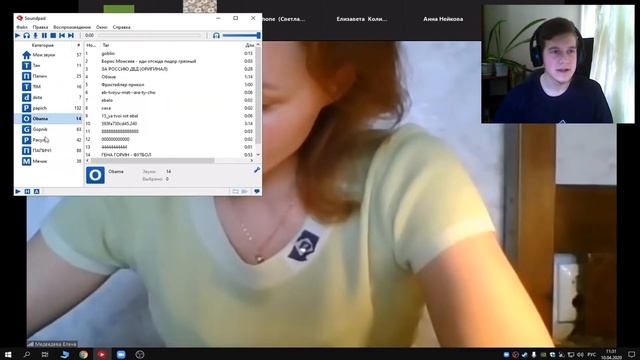Skip to previous sound in toolbar
This screenshot has width=640, height=360.
coord(62,36)
